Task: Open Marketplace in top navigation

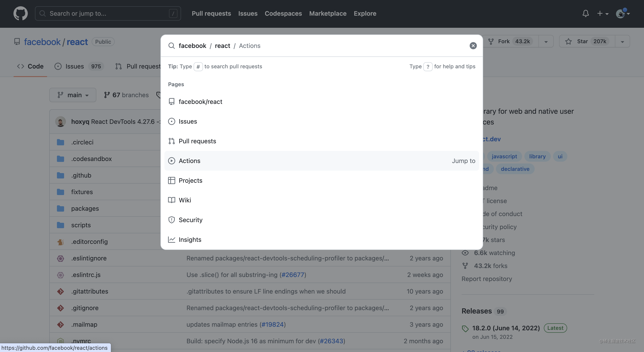Action: click(328, 13)
